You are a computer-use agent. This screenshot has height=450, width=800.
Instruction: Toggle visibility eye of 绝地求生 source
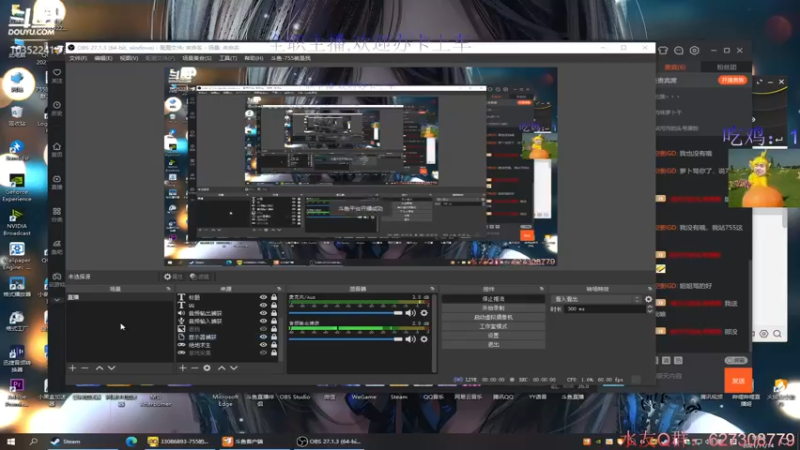[263, 345]
